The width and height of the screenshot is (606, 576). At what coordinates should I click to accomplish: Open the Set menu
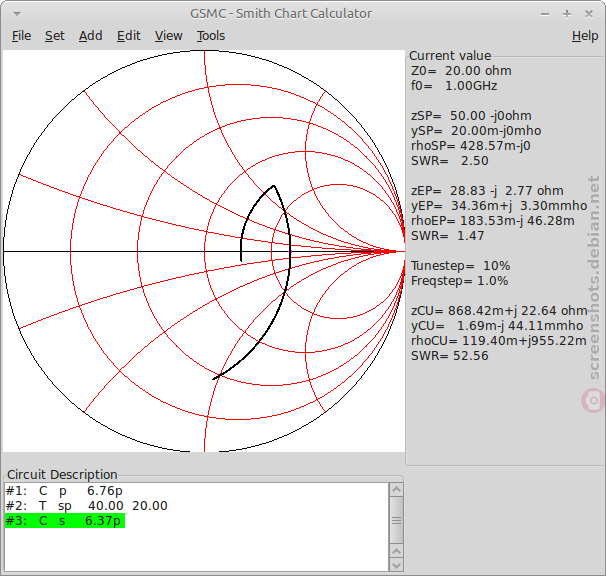tap(54, 36)
